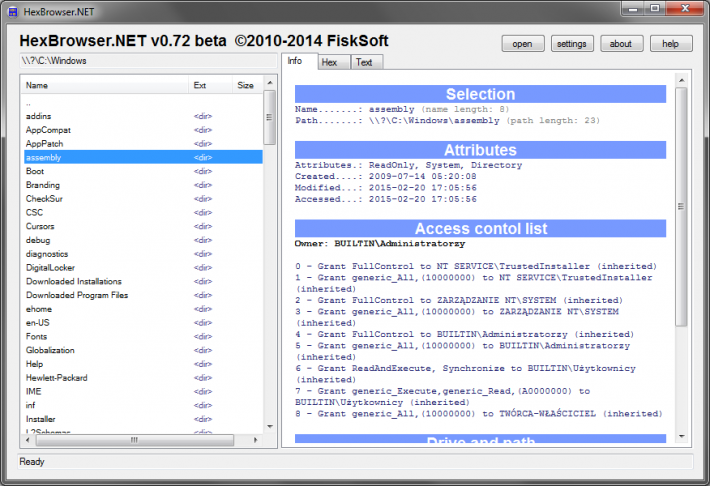Click the about button
The image size is (710, 486).
[621, 43]
